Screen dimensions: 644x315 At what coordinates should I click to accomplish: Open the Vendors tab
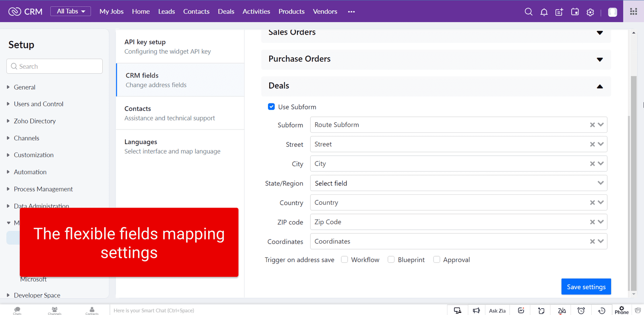pos(325,11)
